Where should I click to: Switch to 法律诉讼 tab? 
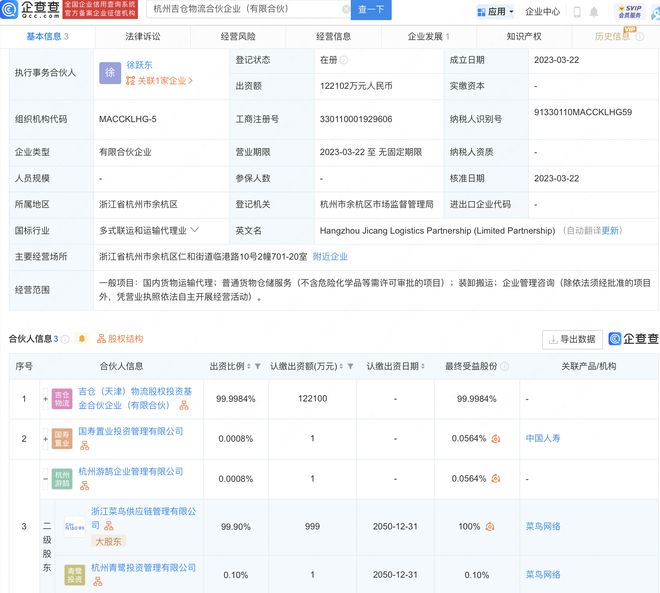point(143,37)
